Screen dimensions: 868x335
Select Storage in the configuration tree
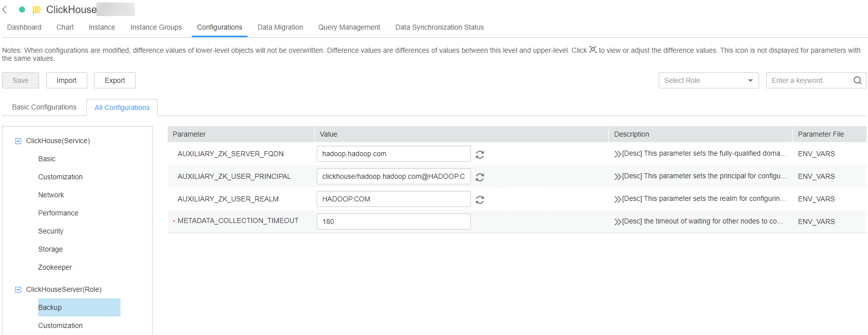tap(50, 249)
